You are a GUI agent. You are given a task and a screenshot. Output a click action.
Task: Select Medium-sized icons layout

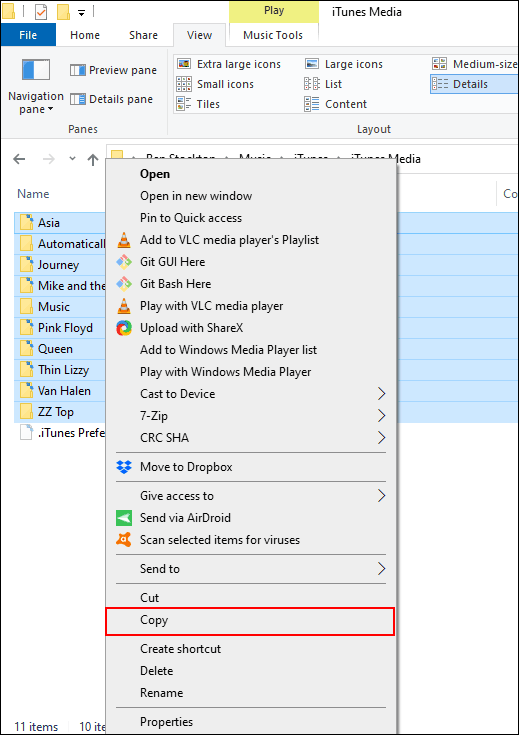475,64
